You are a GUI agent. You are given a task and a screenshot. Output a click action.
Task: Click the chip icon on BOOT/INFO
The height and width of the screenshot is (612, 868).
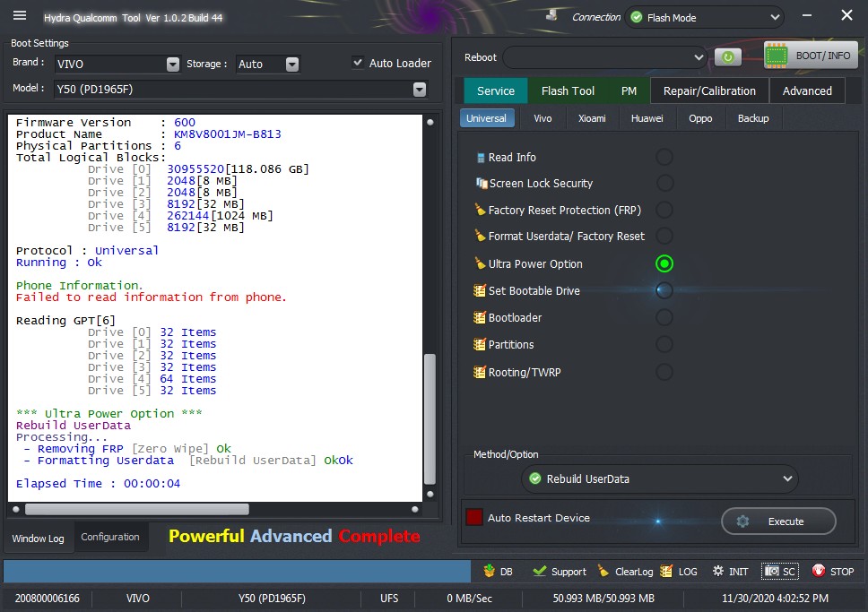click(x=777, y=56)
